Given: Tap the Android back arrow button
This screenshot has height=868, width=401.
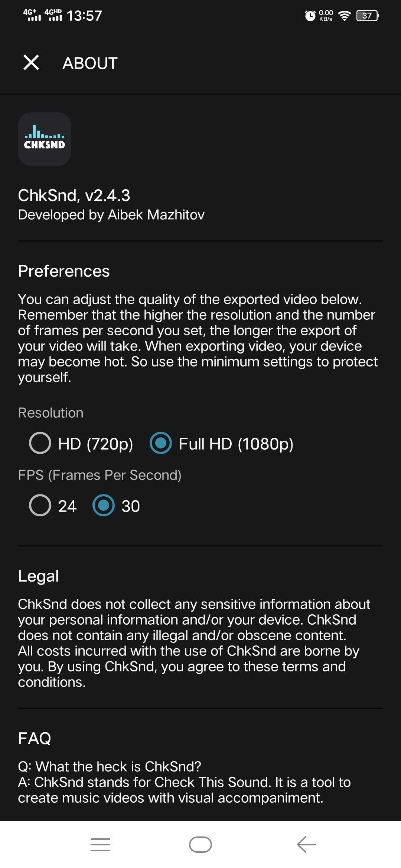Looking at the screenshot, I should tap(306, 845).
